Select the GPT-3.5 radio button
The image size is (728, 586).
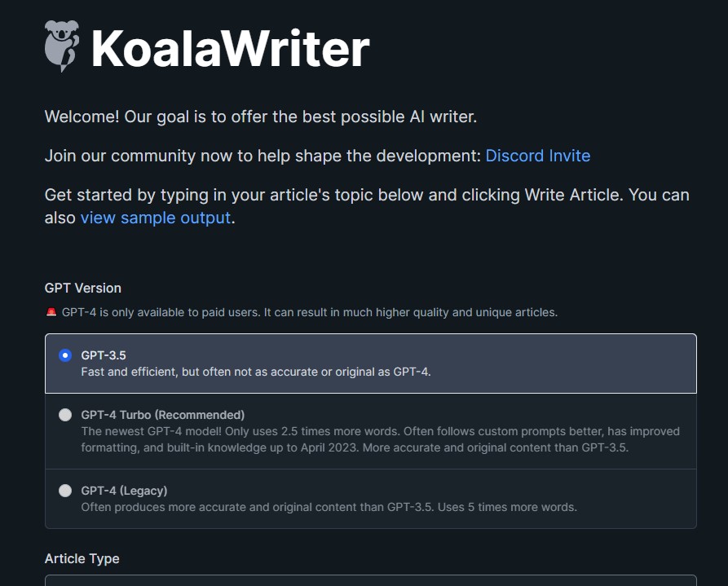[x=65, y=355]
